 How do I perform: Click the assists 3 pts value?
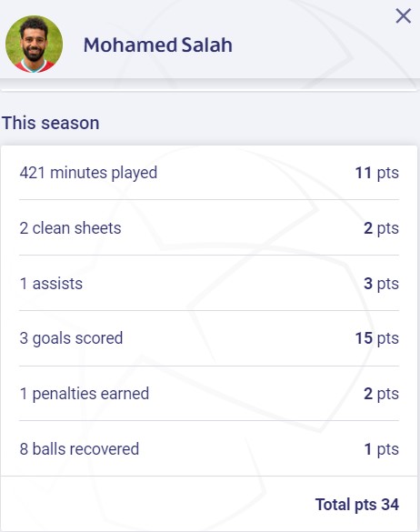[381, 284]
